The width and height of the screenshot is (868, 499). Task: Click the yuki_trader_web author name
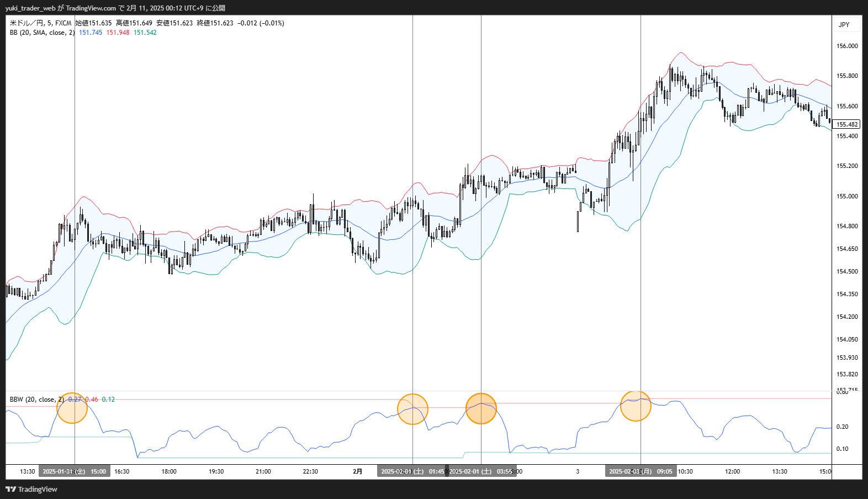pos(30,8)
